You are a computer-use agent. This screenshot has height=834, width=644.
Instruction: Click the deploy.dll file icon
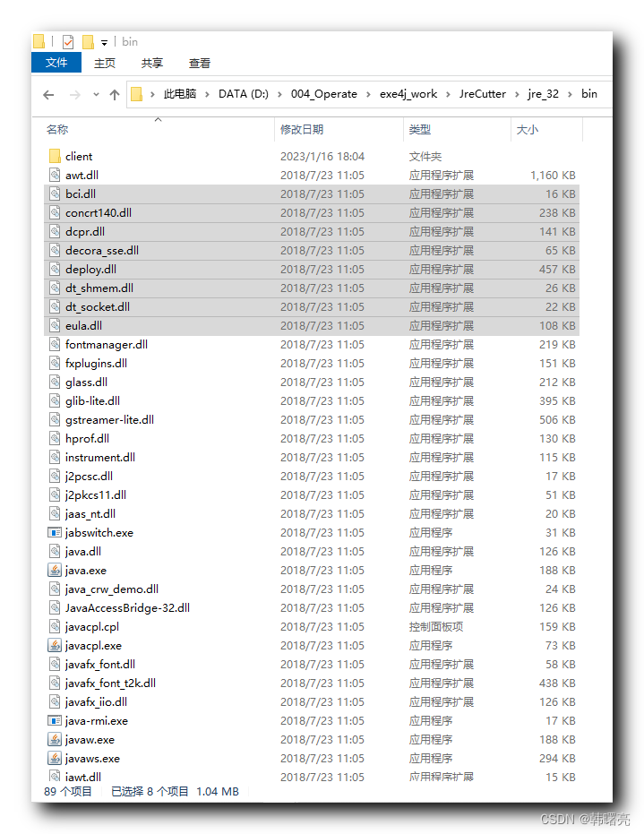(55, 269)
